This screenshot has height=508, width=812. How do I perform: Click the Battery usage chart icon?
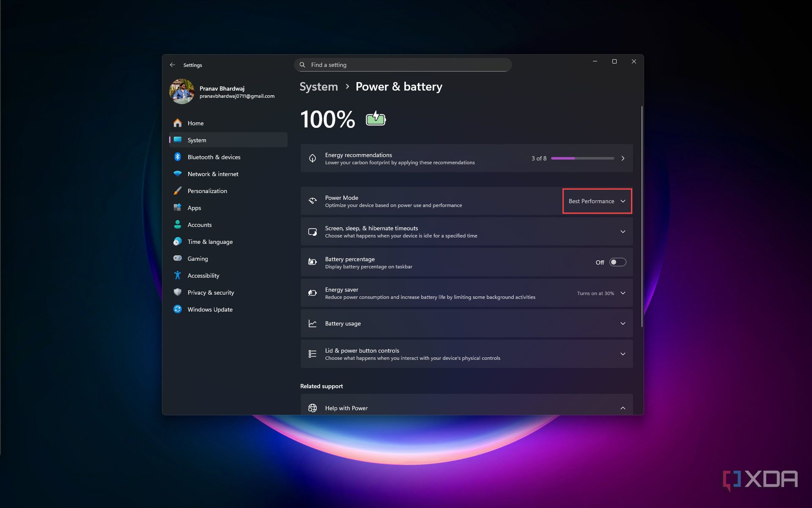click(x=313, y=323)
